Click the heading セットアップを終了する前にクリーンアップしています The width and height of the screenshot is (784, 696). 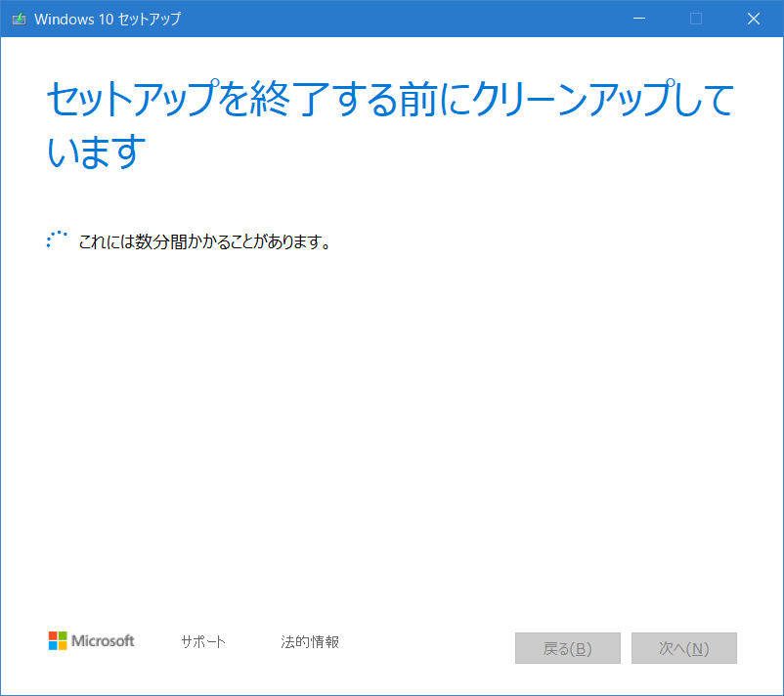point(390,124)
